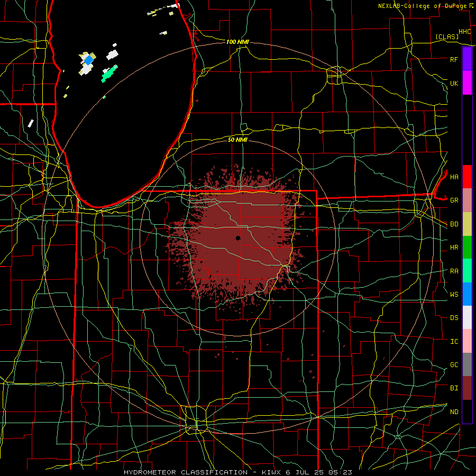Viewport: 476px width, 476px height.
Task: Click the RA legend label
Action: (x=454, y=271)
